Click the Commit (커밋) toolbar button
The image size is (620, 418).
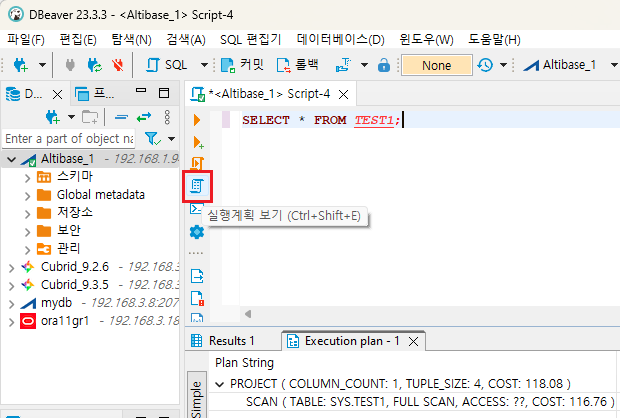(x=239, y=65)
